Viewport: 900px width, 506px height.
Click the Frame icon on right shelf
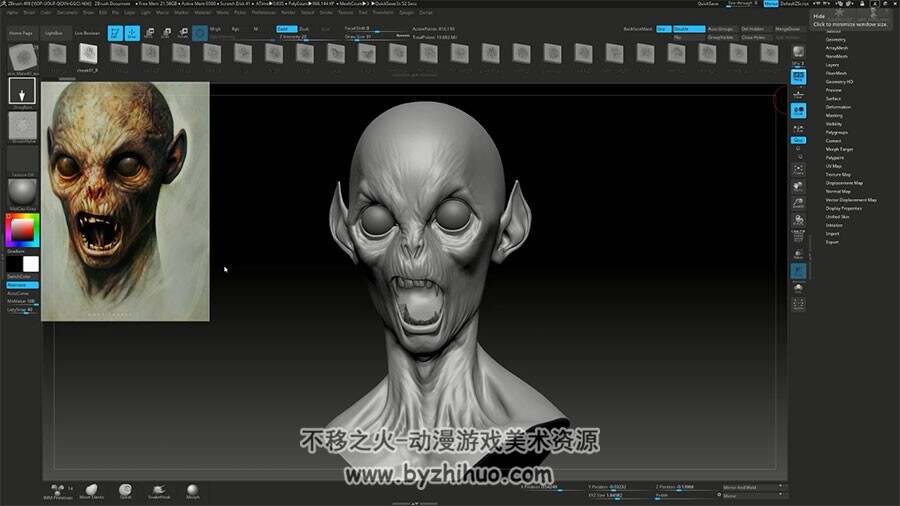[x=798, y=169]
